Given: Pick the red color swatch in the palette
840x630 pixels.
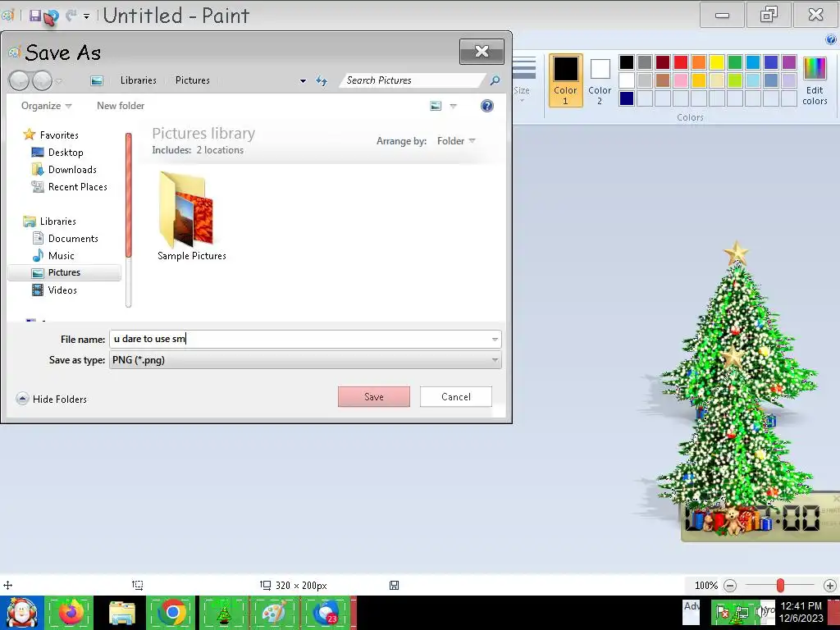Looking at the screenshot, I should tap(680, 62).
